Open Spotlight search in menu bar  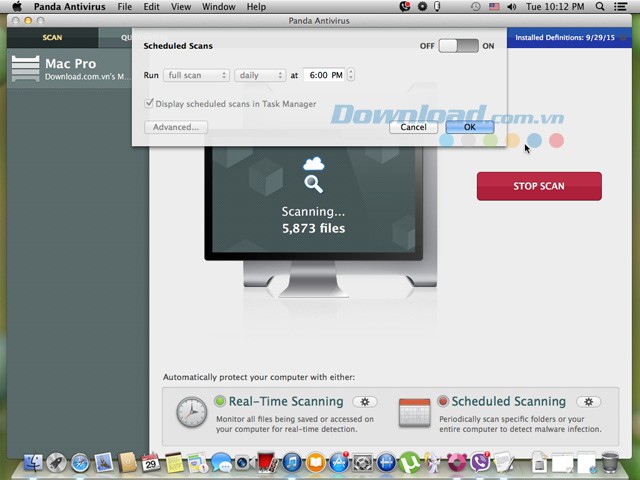click(x=602, y=7)
